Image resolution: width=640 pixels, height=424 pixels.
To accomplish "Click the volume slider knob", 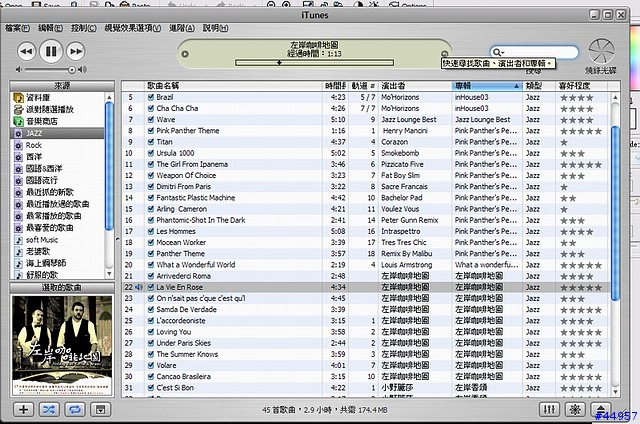I will 72,70.
